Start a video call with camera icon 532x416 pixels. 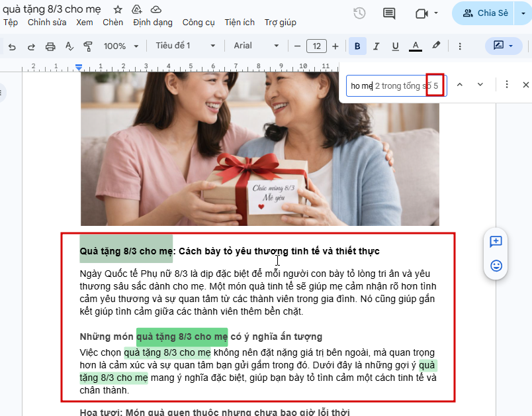coord(421,13)
